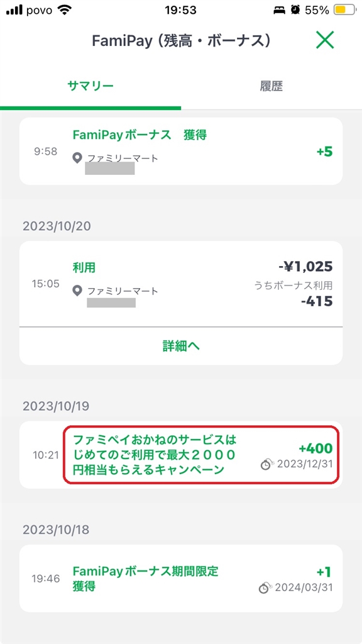
Task: Close the FamiPay screen with green X
Action: [325, 41]
